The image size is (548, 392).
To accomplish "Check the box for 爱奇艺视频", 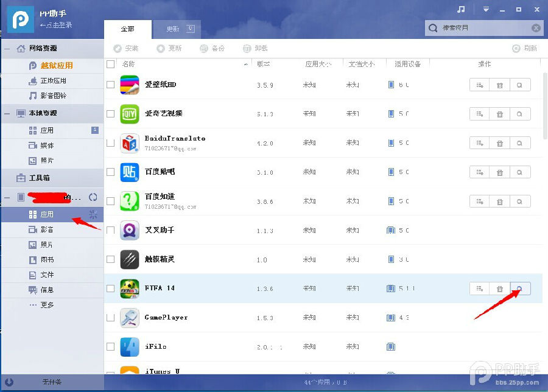I will point(110,114).
